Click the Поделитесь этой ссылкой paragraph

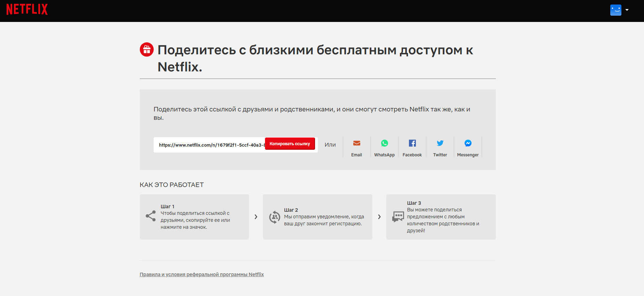[x=312, y=114]
